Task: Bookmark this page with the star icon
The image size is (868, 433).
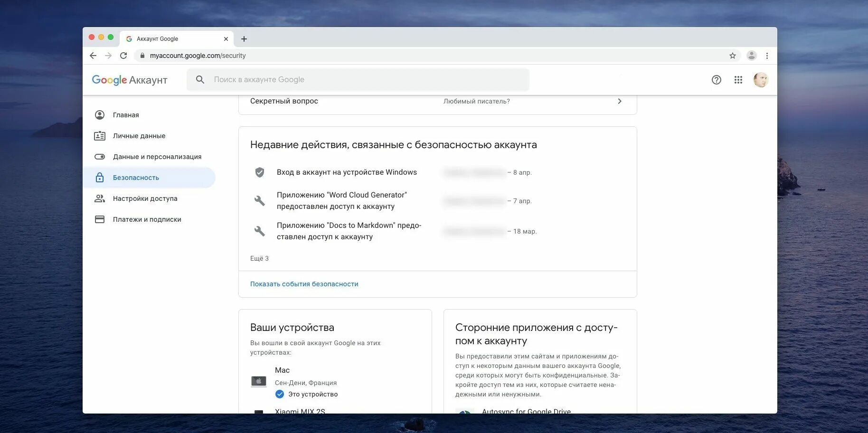Action: [x=733, y=56]
